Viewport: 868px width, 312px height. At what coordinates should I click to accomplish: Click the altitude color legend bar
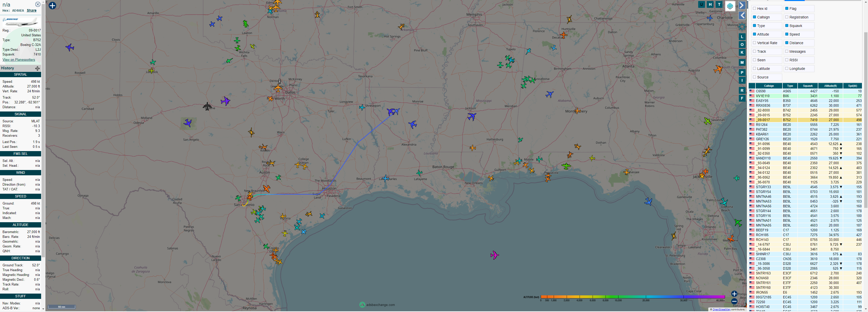(x=633, y=297)
